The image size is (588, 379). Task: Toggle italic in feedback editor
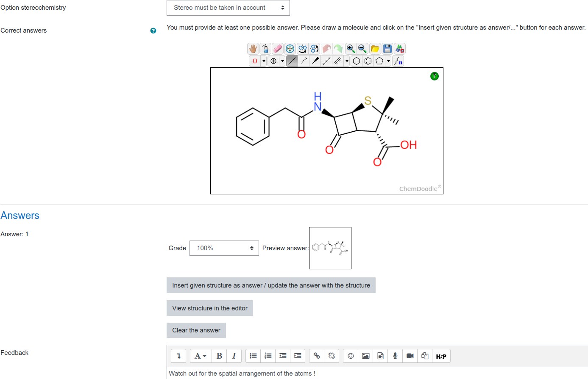(234, 356)
